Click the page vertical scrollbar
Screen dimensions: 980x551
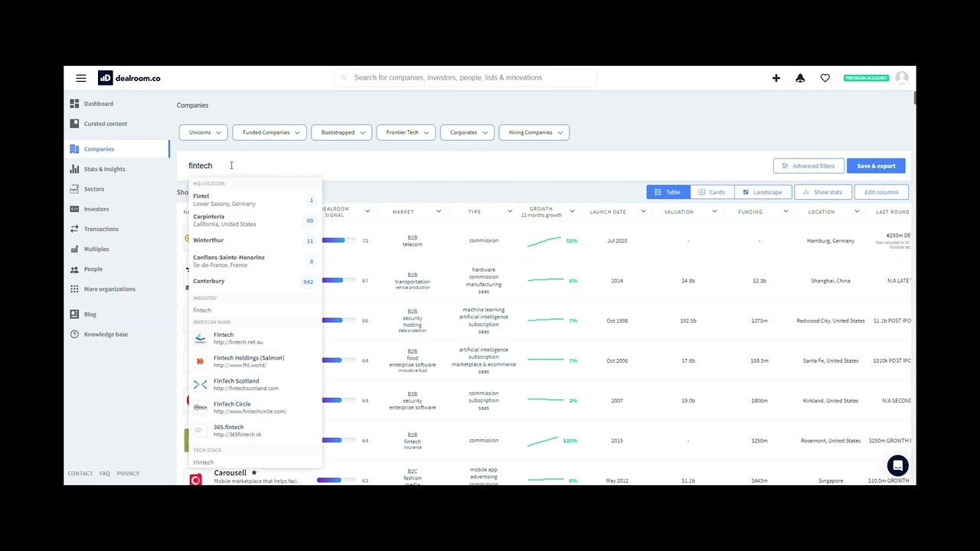pos(913,98)
